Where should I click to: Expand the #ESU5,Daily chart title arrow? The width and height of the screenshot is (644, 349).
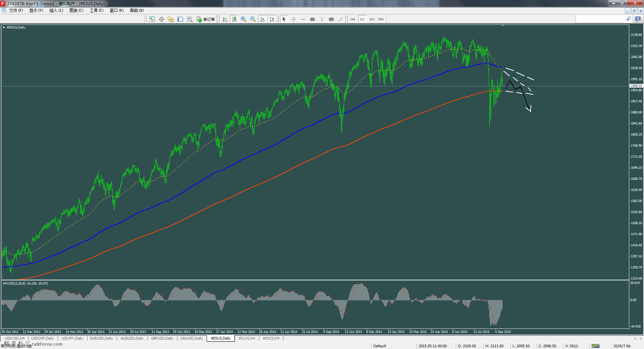point(4,28)
